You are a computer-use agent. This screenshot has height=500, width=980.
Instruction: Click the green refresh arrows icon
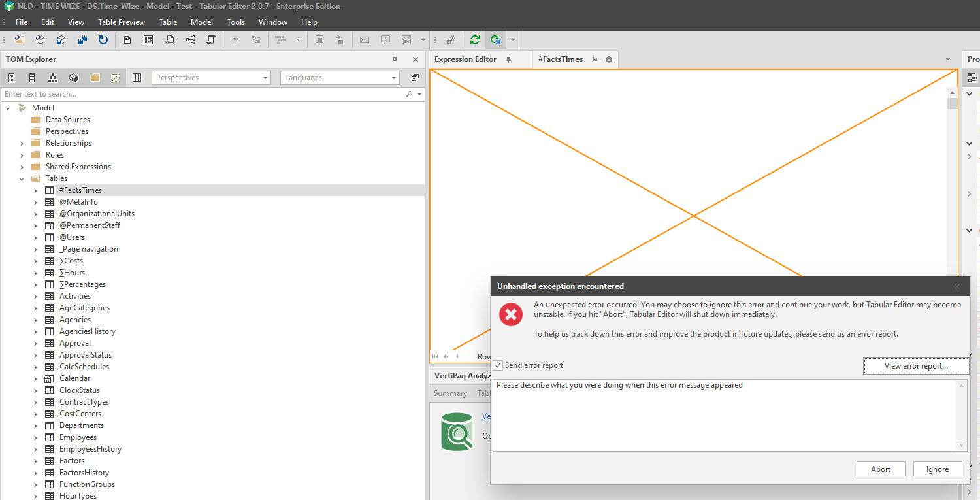[x=475, y=40]
